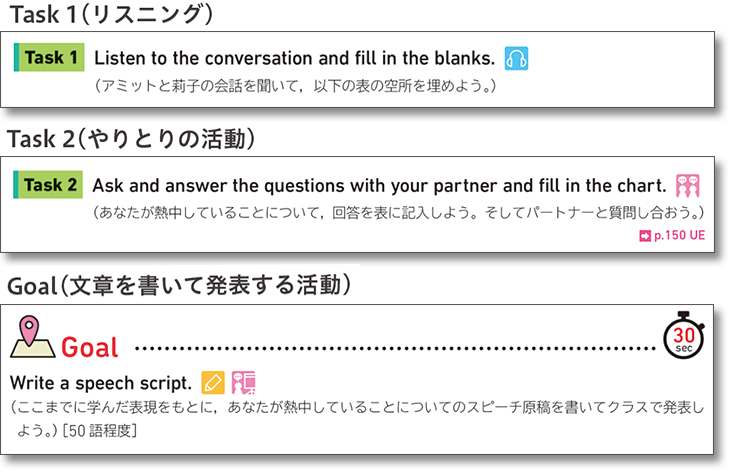This screenshot has height=474, width=732.
Task: Click the blue headphones listening icon
Action: (516, 59)
